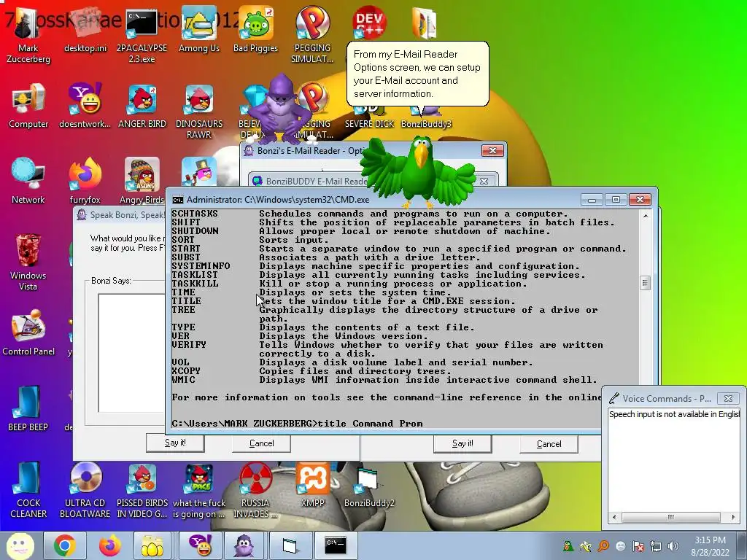Click Cancel in the Speak Bonzi window

click(x=262, y=443)
